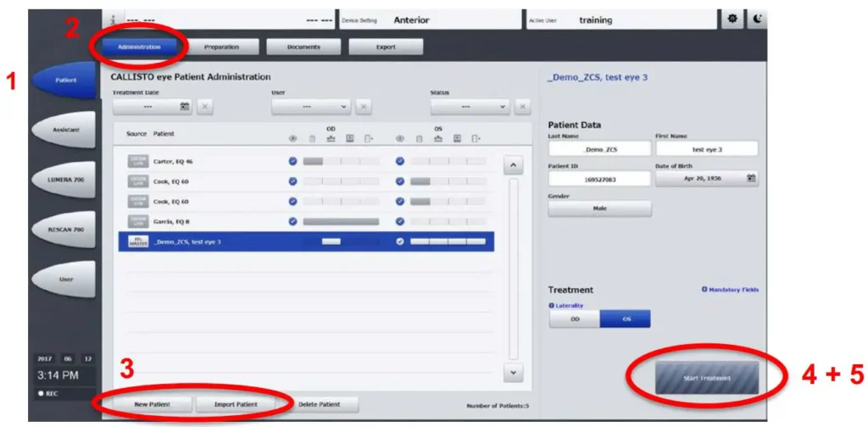
Task: Open the User filter dropdown
Action: pos(311,107)
